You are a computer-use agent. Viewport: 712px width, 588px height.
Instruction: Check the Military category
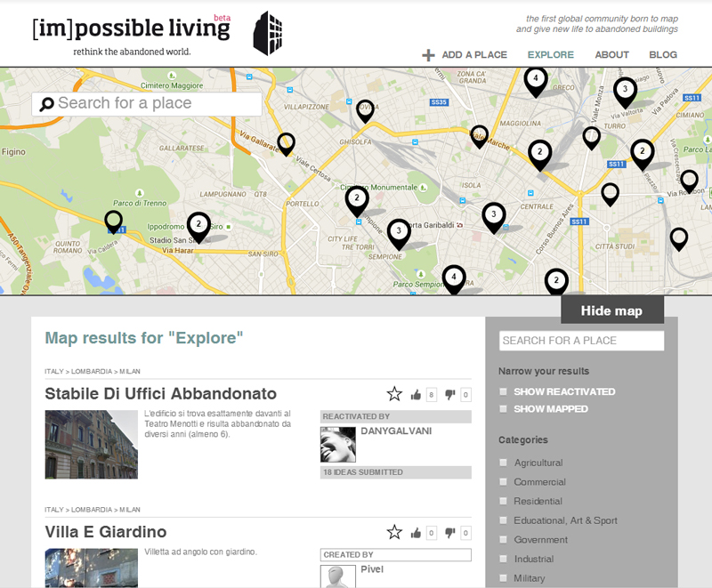[x=503, y=578]
